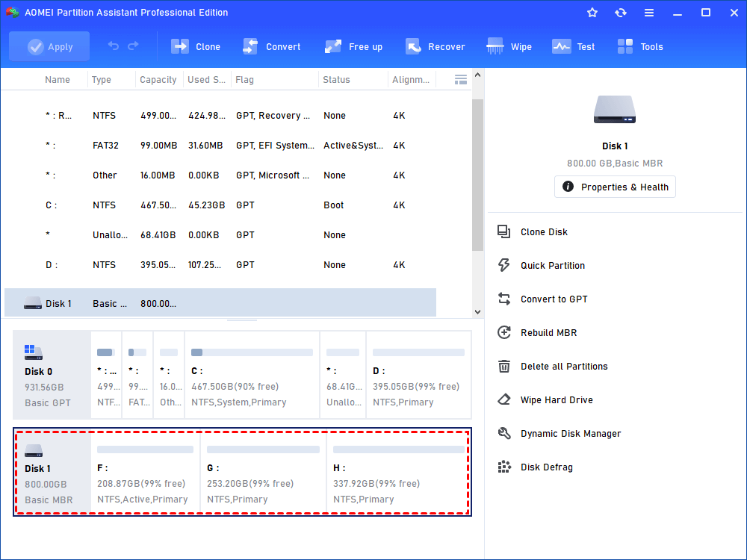Open the Tools menu
The width and height of the screenshot is (747, 560).
639,46
